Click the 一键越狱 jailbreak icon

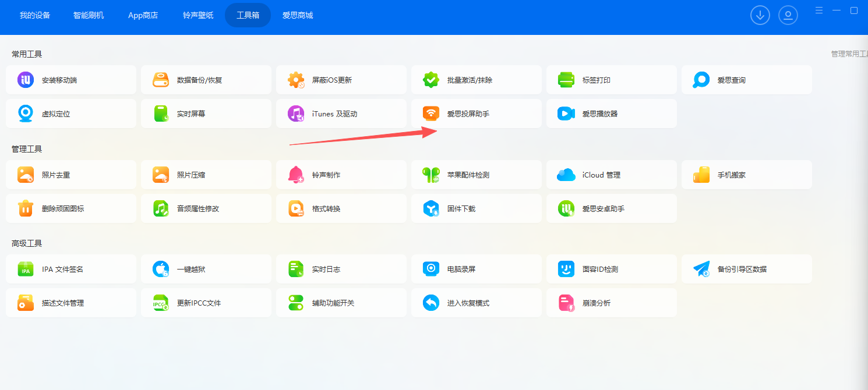[161, 269]
